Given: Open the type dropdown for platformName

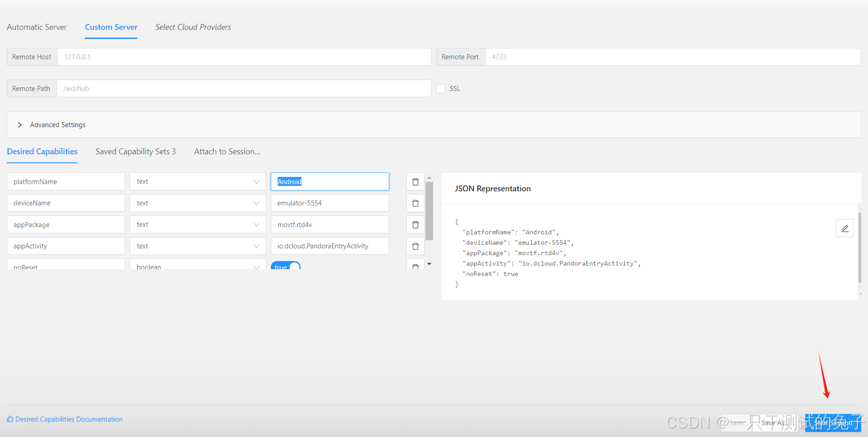Looking at the screenshot, I should point(198,181).
